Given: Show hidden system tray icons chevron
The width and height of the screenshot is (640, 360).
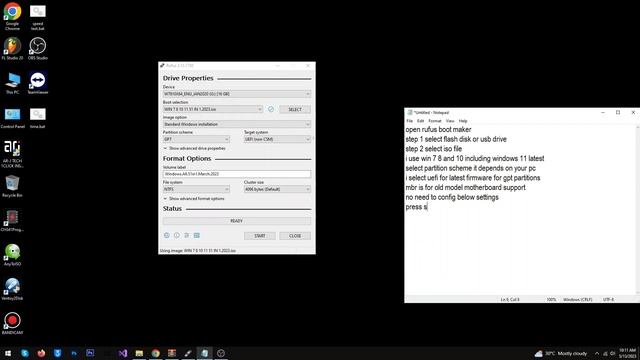Looking at the screenshot, I should click(x=597, y=353).
